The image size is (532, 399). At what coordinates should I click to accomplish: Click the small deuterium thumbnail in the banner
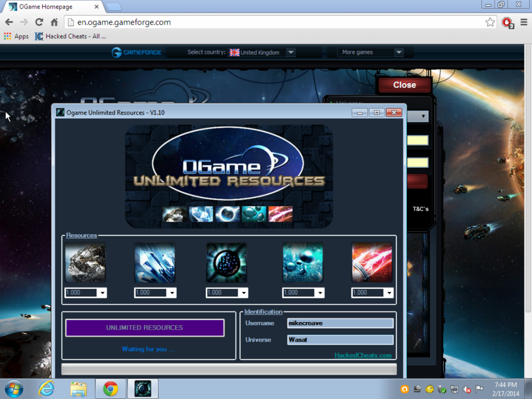click(254, 214)
